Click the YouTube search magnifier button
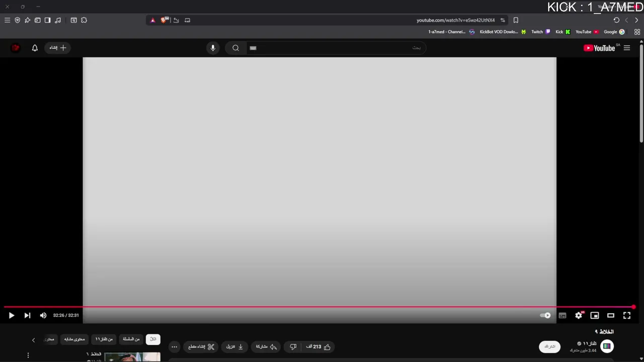Image resolution: width=644 pixels, height=362 pixels. coord(235,48)
